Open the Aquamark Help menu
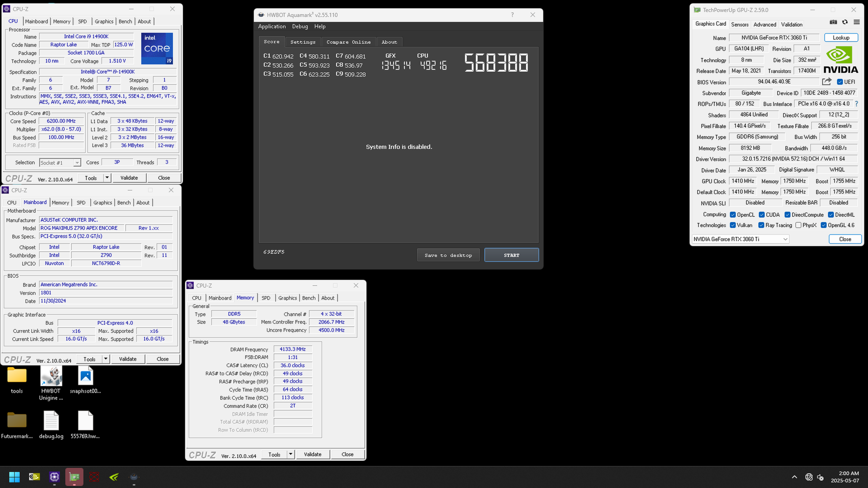 pyautogui.click(x=320, y=27)
